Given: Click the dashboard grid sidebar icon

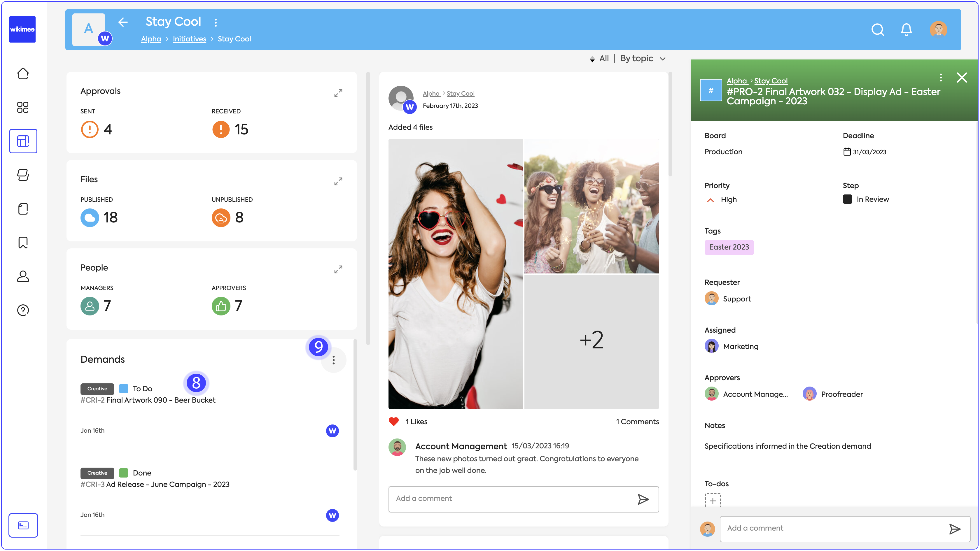Looking at the screenshot, I should click(23, 107).
